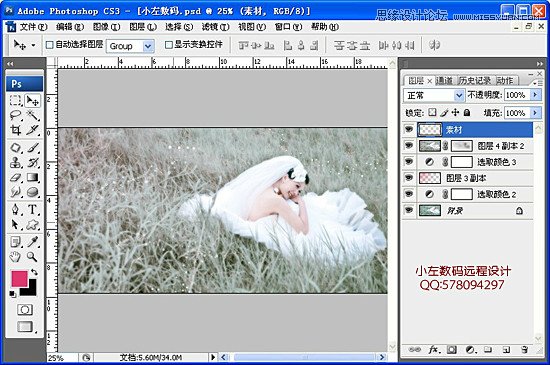The width and height of the screenshot is (550, 365).
Task: Collapse the right panel dock
Action: click(539, 64)
